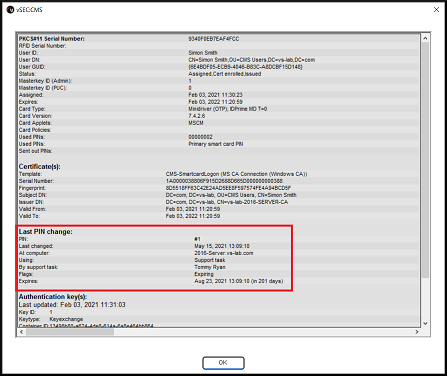Click the User DN value starting 'CN=Simon Smith'
This screenshot has width=447, height=376.
pyautogui.click(x=252, y=60)
